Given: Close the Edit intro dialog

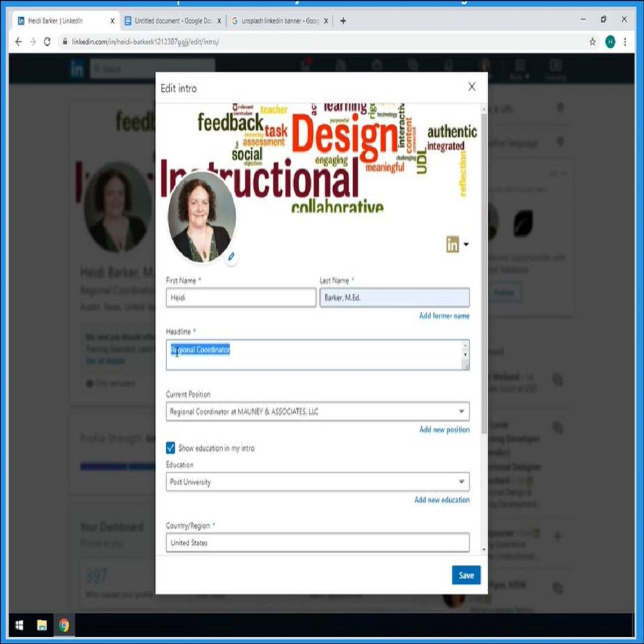Looking at the screenshot, I should 472,87.
